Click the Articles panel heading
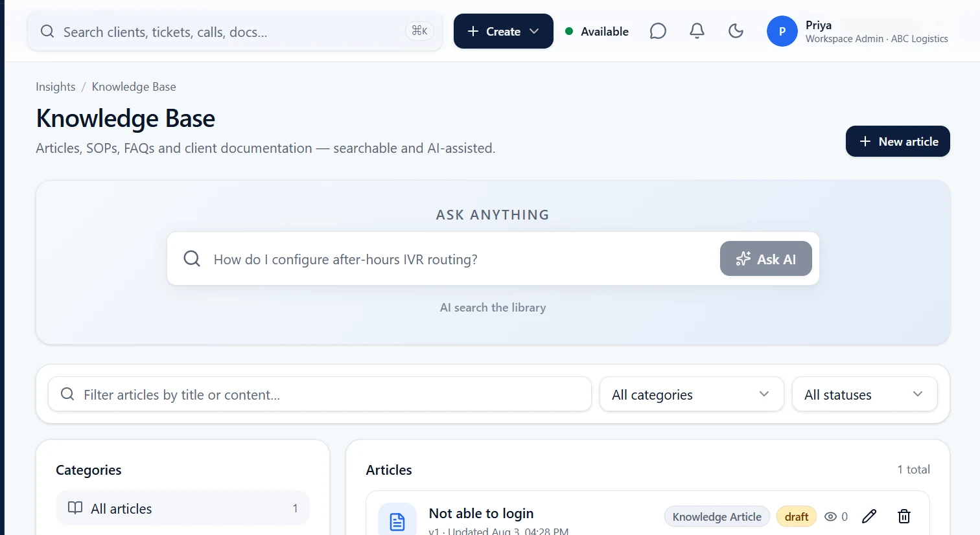Viewport: 980px width, 535px height. click(x=389, y=470)
